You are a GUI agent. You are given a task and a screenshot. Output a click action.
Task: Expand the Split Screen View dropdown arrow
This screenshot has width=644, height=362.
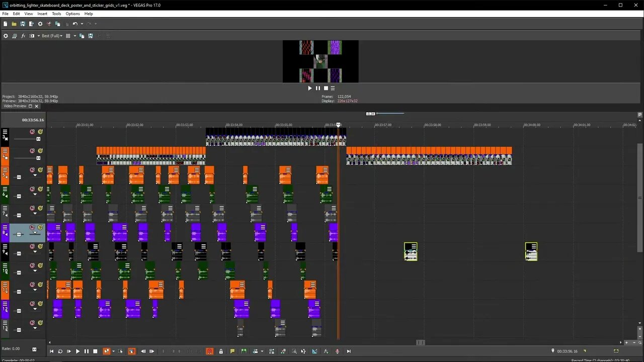pos(38,36)
